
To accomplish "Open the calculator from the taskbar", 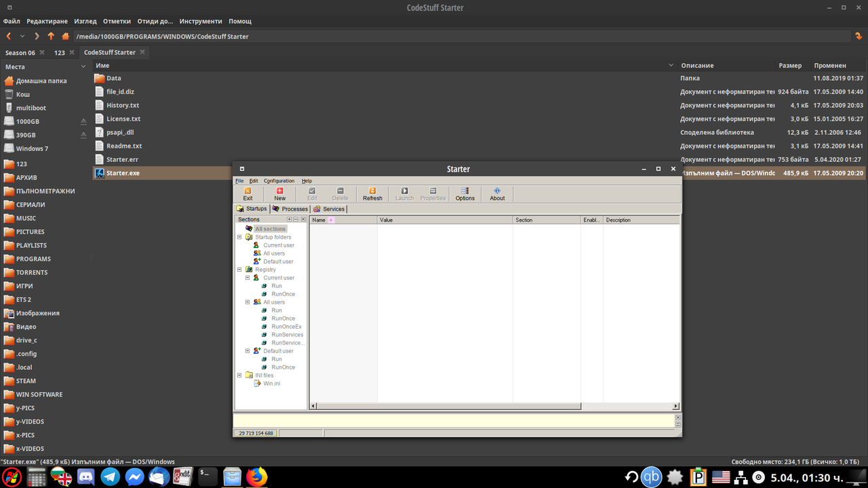I will pos(37,476).
